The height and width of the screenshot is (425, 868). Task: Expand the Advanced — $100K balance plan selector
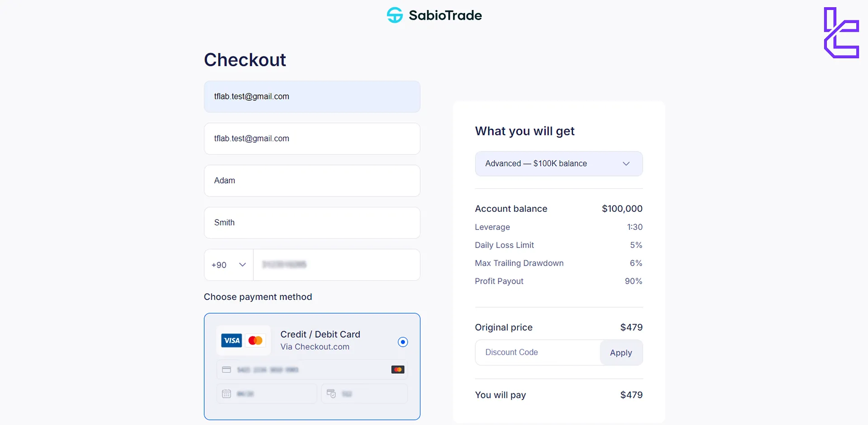point(558,163)
